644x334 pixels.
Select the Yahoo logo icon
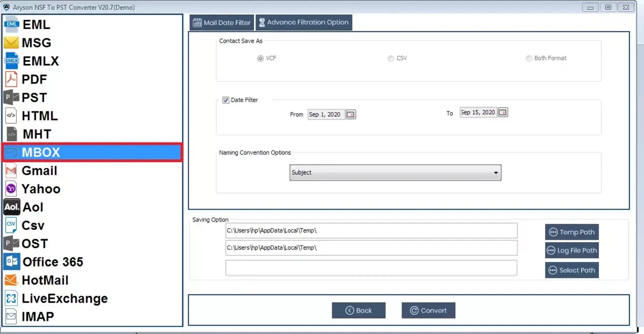(11, 189)
